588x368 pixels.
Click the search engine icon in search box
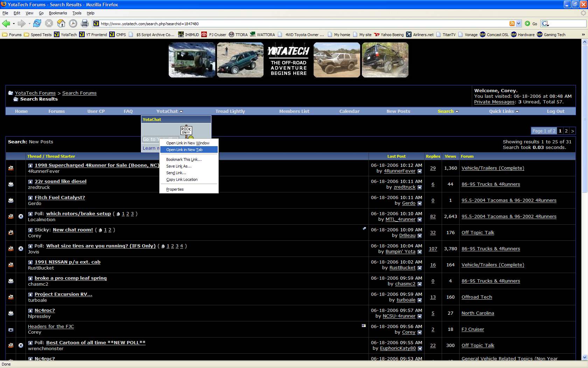[x=545, y=23]
